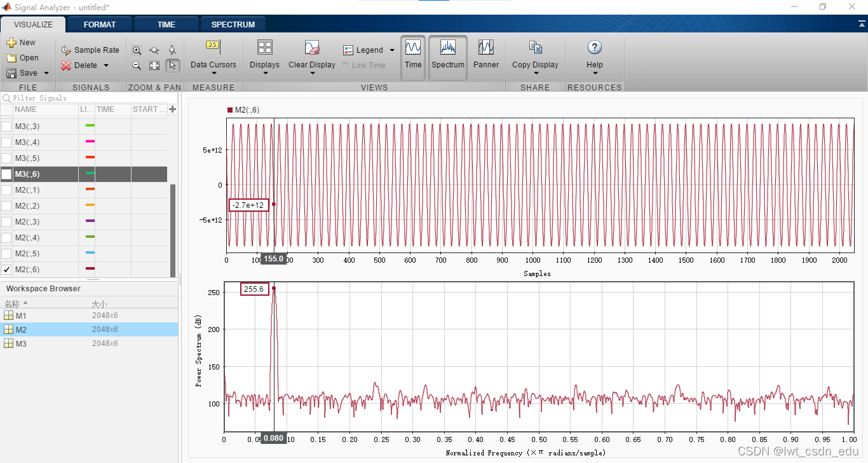Image resolution: width=868 pixels, height=463 pixels.
Task: Select the horizontal zoom tool
Action: [154, 50]
